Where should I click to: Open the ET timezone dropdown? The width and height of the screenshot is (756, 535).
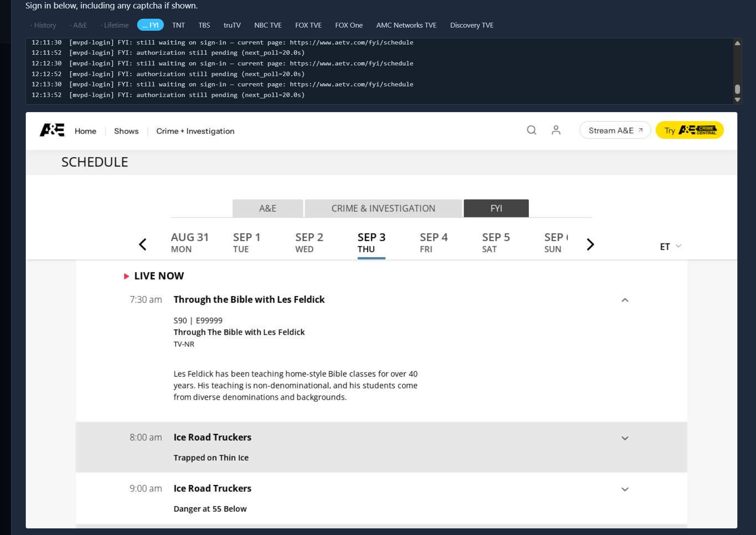pyautogui.click(x=671, y=246)
